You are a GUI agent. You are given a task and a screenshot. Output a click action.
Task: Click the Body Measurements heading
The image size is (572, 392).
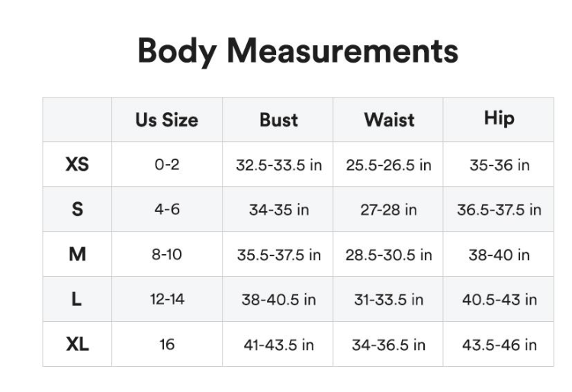tap(297, 51)
